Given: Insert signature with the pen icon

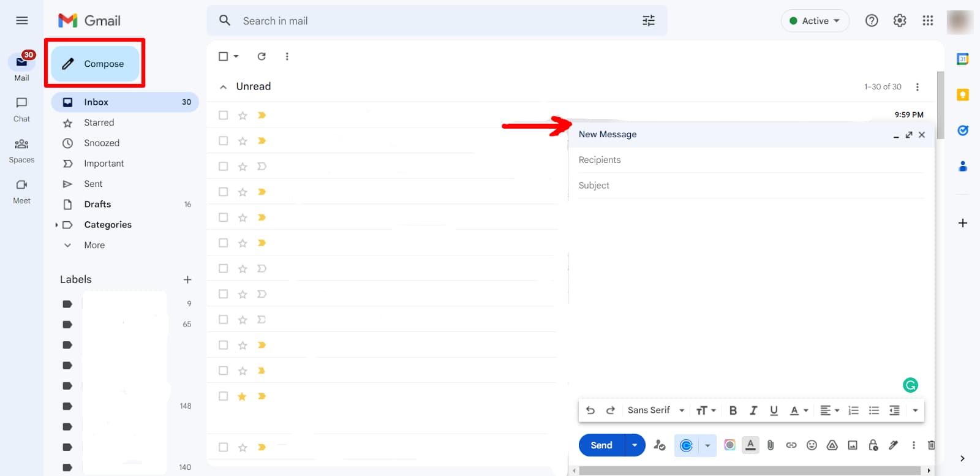Looking at the screenshot, I should [x=894, y=445].
